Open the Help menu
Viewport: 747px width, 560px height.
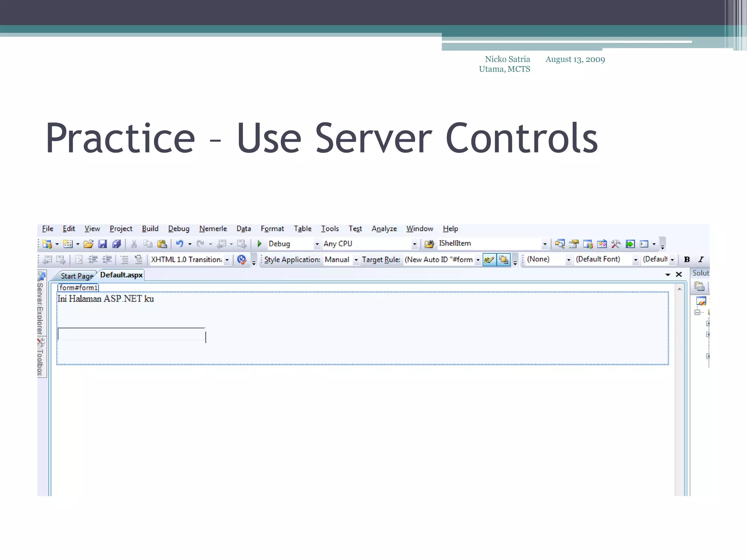click(450, 229)
